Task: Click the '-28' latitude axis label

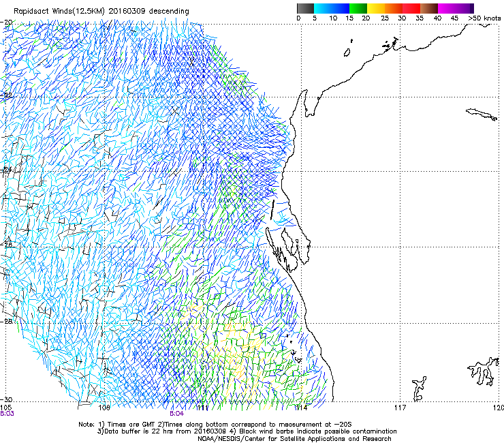Action: coord(6,321)
